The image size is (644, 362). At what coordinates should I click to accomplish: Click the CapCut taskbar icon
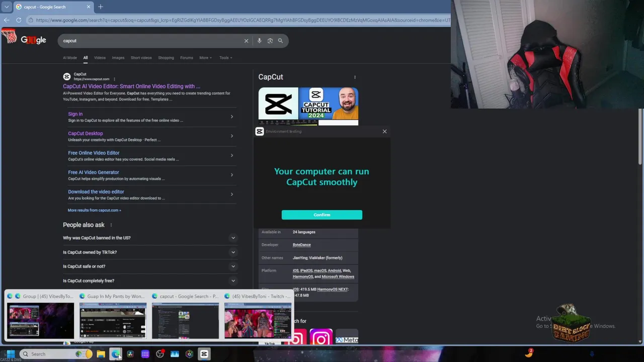(x=204, y=354)
